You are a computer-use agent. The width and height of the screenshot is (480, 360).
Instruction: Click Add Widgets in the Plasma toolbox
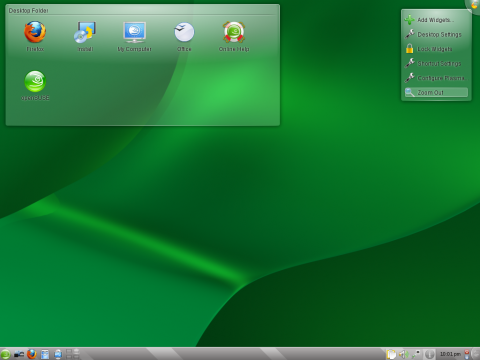pos(436,20)
